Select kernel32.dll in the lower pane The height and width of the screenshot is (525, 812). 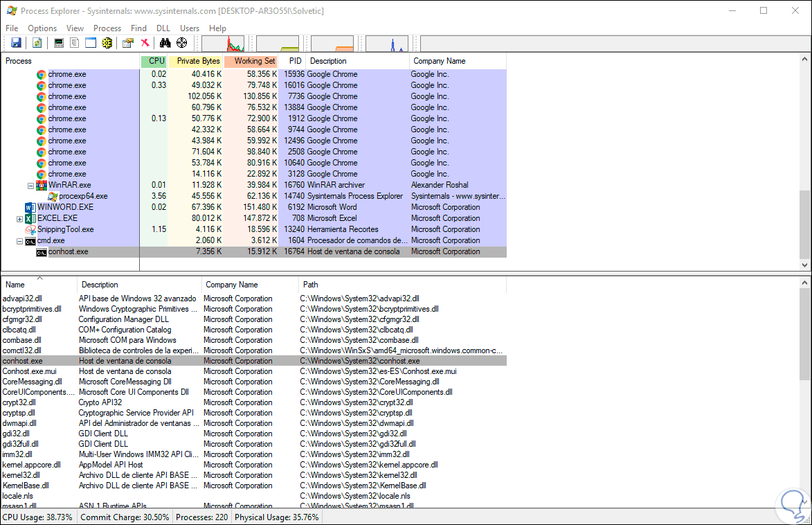(x=21, y=475)
